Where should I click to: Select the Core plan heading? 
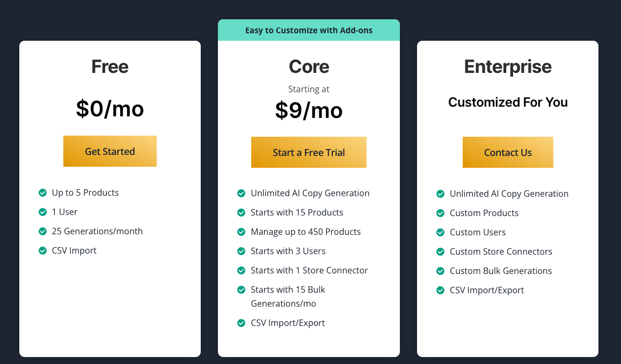tap(309, 66)
